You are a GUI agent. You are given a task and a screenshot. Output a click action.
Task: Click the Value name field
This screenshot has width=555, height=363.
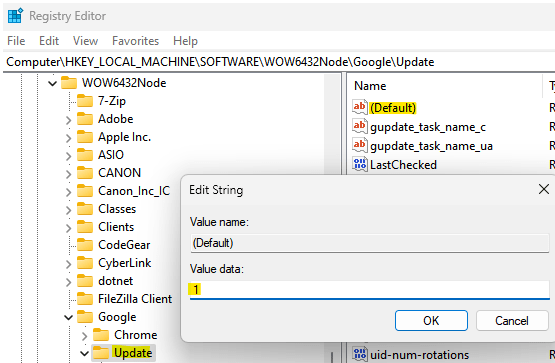(370, 243)
